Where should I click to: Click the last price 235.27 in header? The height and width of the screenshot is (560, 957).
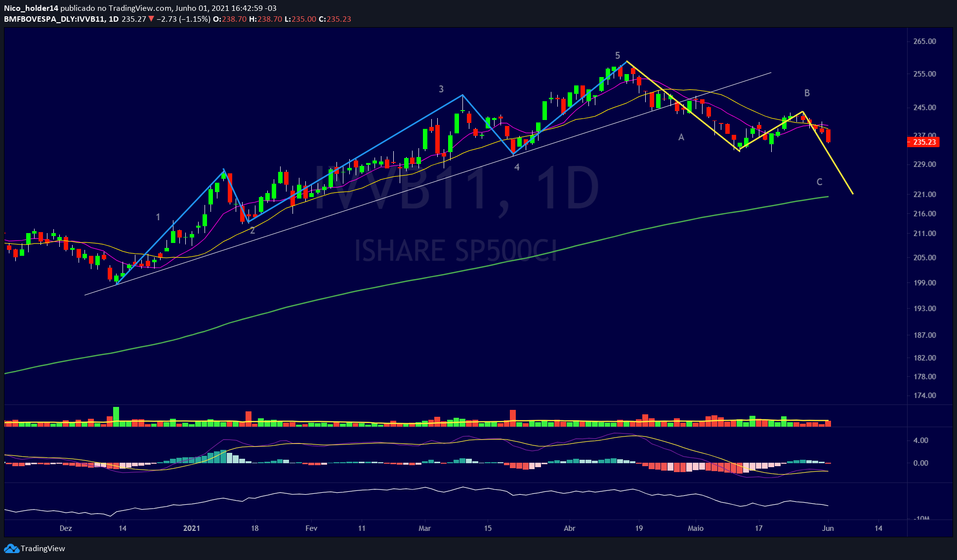(134, 19)
